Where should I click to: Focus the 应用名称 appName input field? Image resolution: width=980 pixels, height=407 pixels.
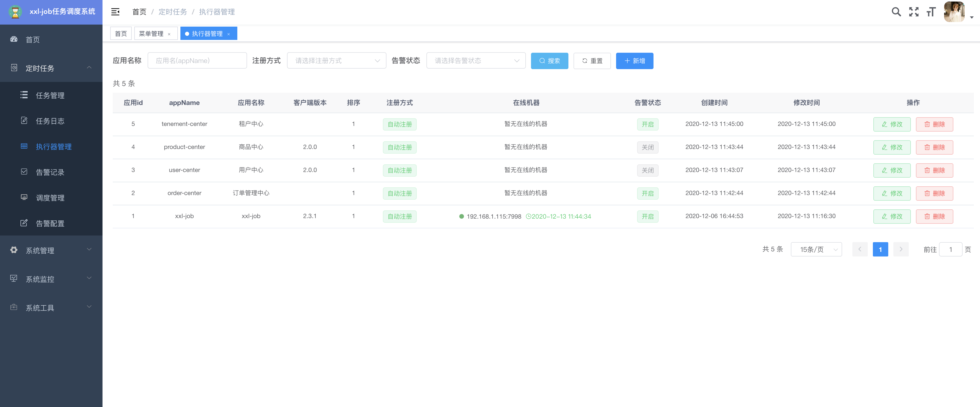(197, 61)
